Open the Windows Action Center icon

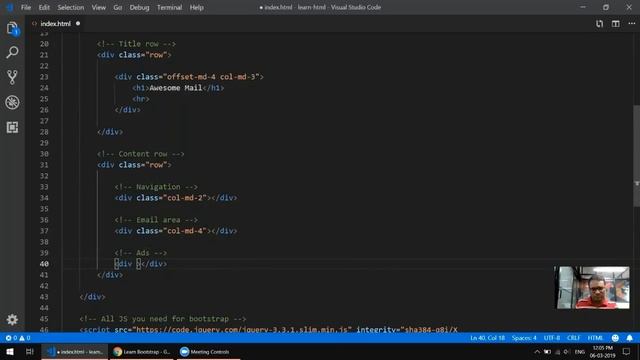point(627,351)
